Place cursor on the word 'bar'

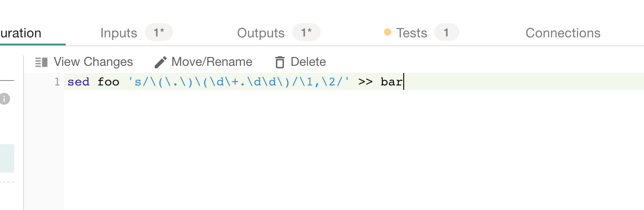(391, 82)
